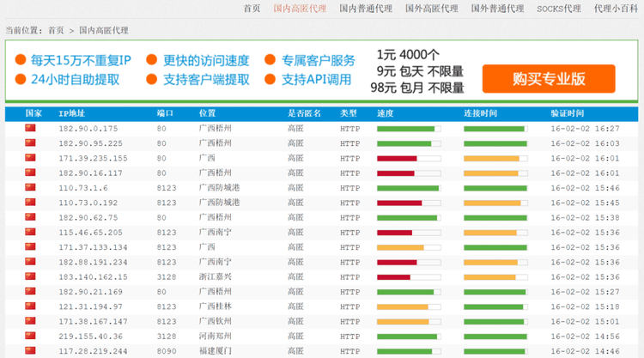Screen dimensions: 644x358
Task: Click the 支持API调用 banner text
Action: [x=316, y=80]
